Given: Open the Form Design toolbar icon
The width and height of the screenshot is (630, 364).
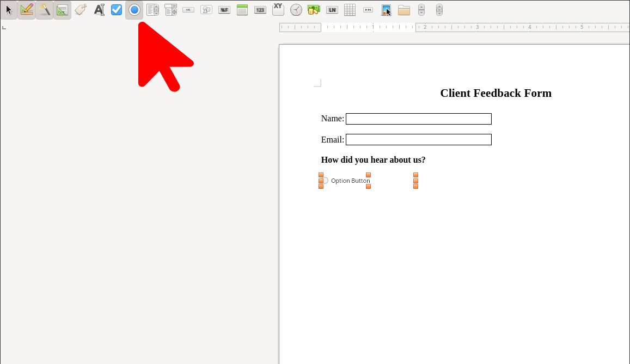Looking at the screenshot, I should (62, 10).
